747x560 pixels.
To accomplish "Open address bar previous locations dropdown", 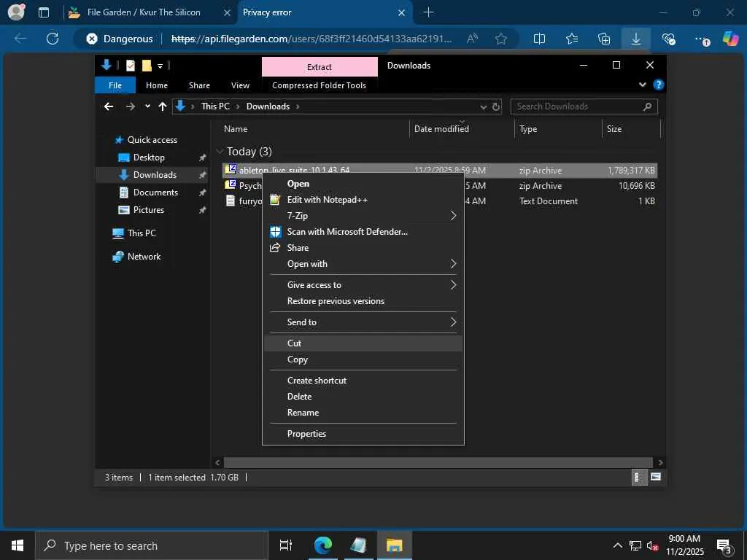I will 483,107.
